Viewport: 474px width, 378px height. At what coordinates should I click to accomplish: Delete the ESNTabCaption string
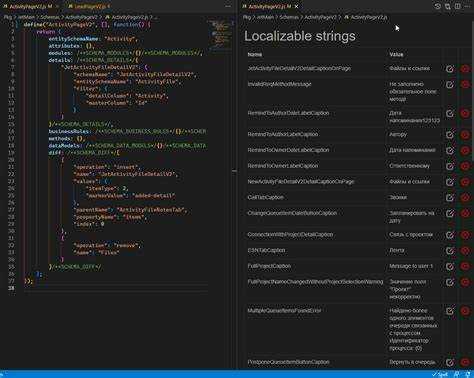point(465,251)
